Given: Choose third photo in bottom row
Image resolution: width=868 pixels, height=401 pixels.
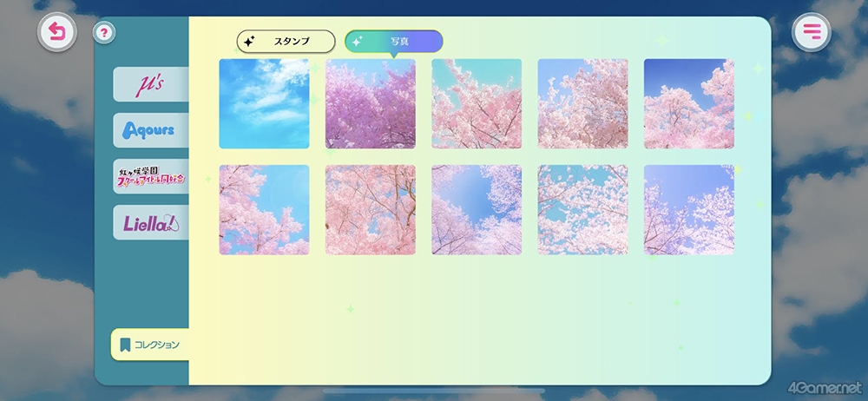Looking at the screenshot, I should tap(477, 210).
